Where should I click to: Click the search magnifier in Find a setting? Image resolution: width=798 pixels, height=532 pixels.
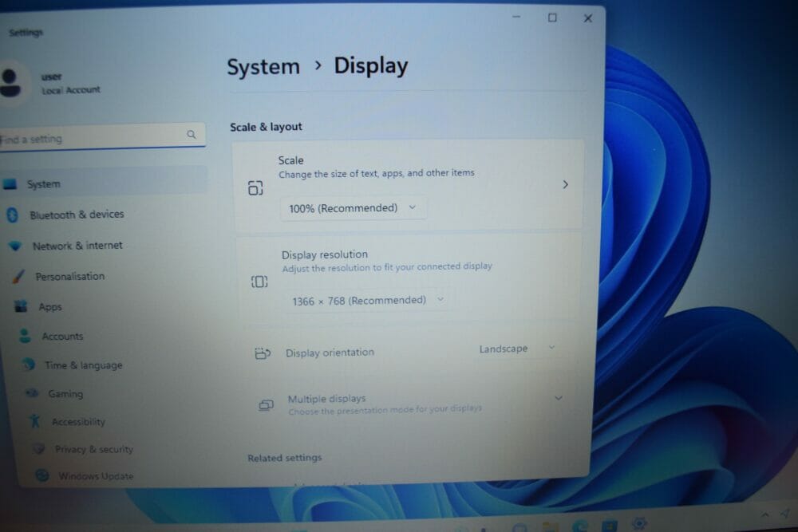(192, 134)
